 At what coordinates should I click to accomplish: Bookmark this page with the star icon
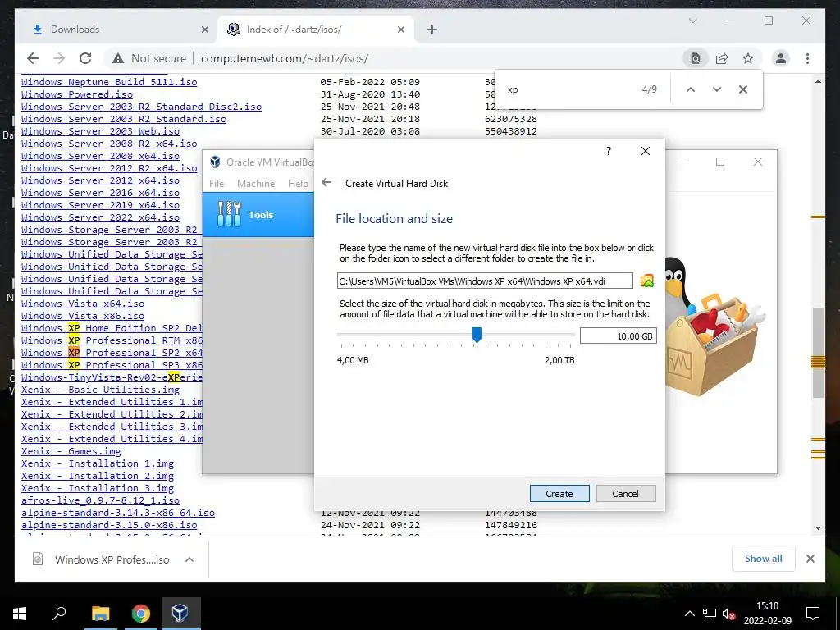click(x=748, y=58)
